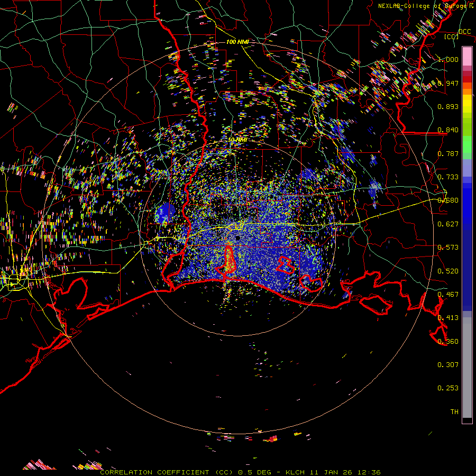Select the 0.520 legend value
476x476 pixels.
448,271
